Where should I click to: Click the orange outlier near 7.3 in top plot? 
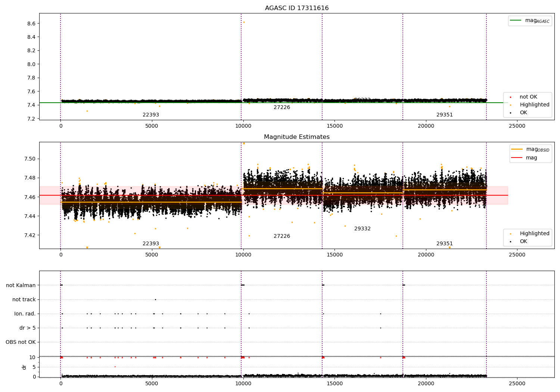tap(87, 111)
